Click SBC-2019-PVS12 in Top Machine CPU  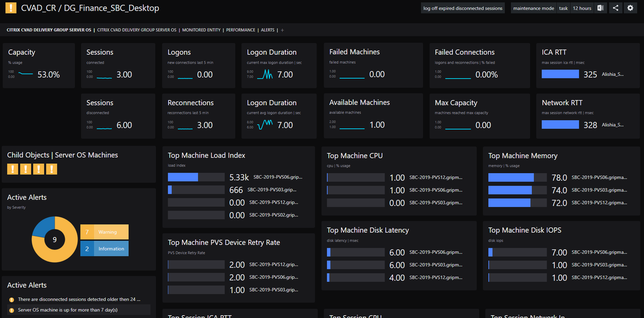click(x=436, y=178)
